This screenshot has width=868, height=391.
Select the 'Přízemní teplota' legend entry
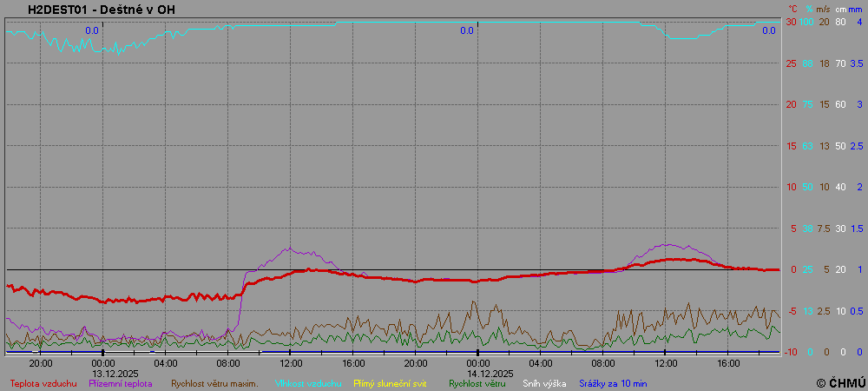pyautogui.click(x=120, y=382)
